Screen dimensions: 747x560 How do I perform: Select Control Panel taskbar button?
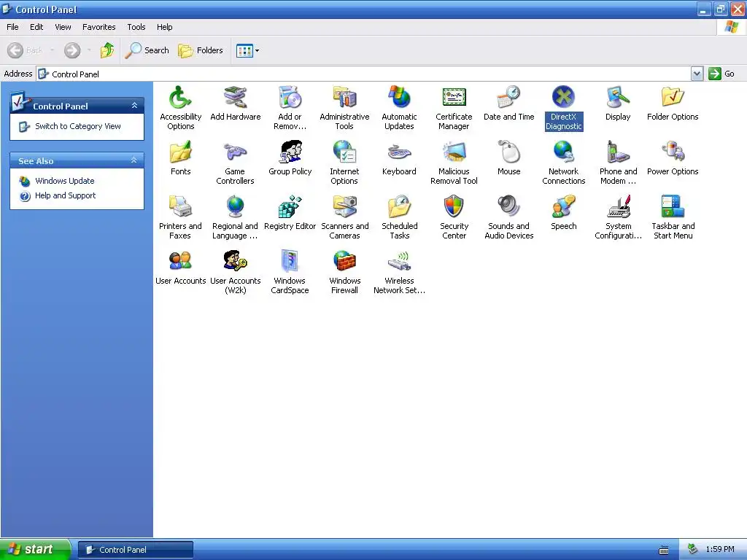[136, 550]
